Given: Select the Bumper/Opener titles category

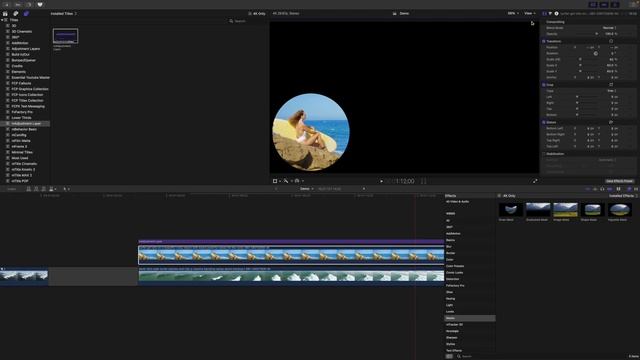Looking at the screenshot, I should (x=23, y=60).
